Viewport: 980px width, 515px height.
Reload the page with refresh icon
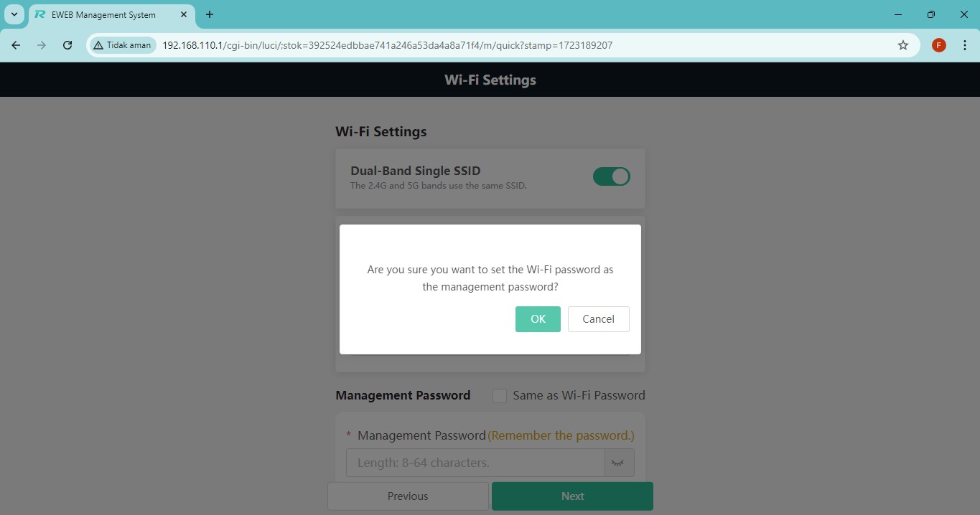tap(67, 45)
